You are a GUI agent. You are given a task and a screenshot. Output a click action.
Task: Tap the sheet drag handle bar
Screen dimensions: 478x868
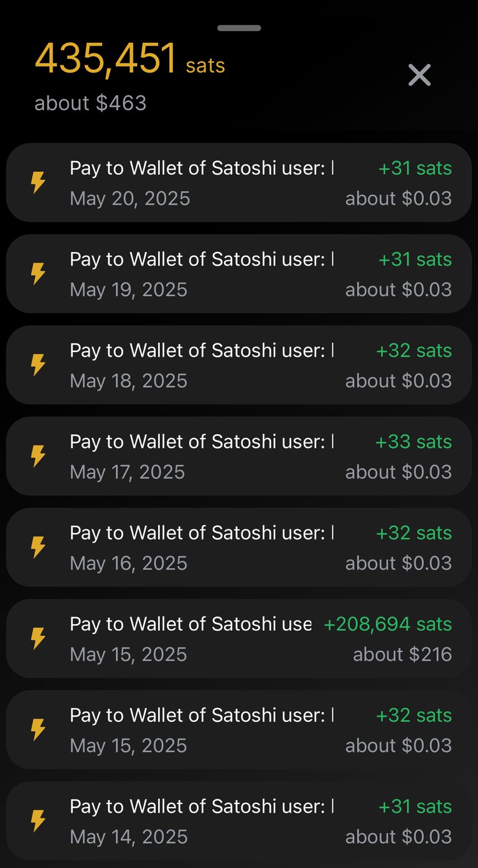click(239, 28)
